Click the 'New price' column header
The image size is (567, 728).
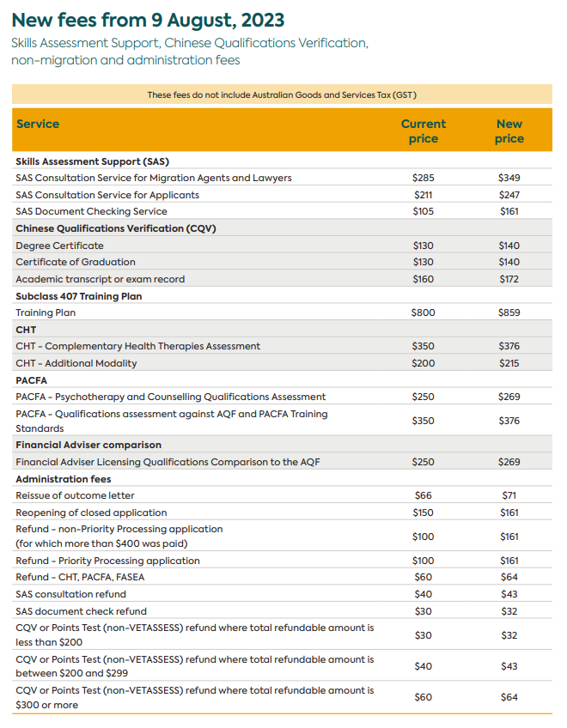click(x=509, y=131)
